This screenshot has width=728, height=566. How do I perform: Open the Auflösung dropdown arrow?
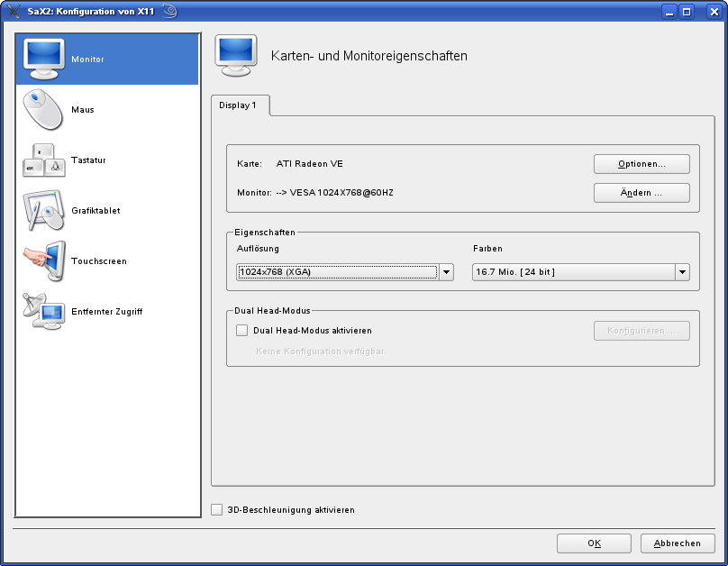point(446,272)
